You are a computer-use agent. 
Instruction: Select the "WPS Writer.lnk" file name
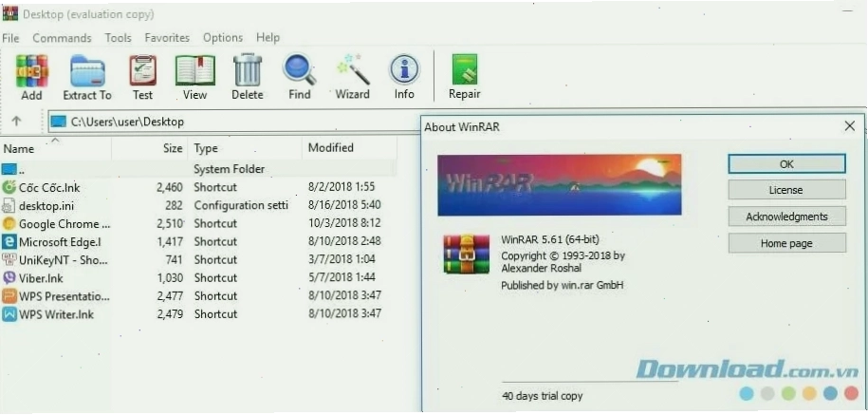[57, 314]
